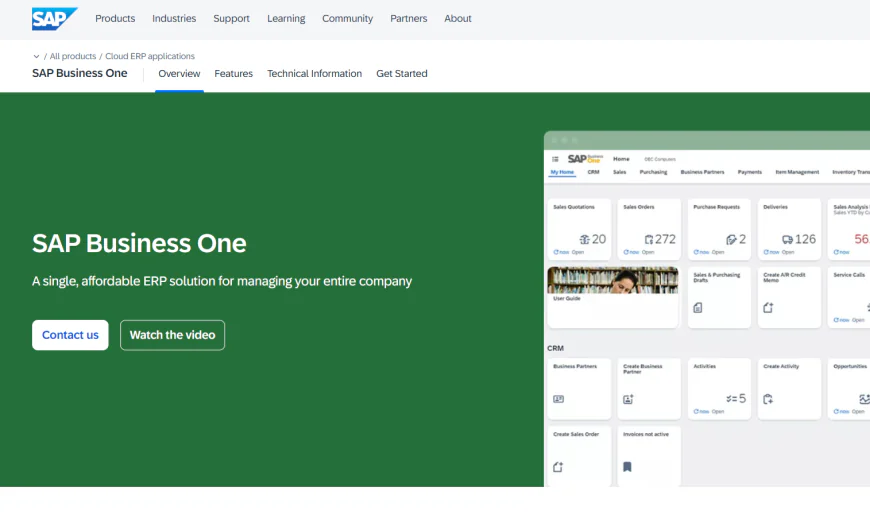
Task: Click the Sales Orders tile icon
Action: tap(649, 240)
